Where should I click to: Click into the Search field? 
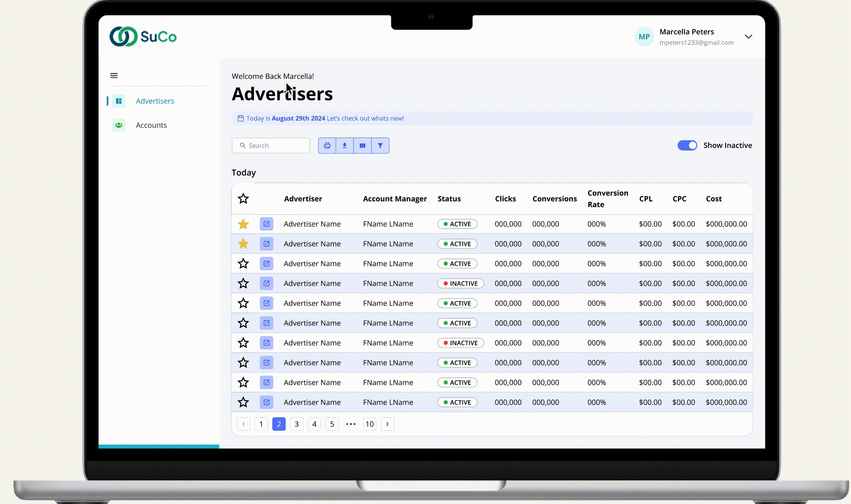[x=271, y=145]
